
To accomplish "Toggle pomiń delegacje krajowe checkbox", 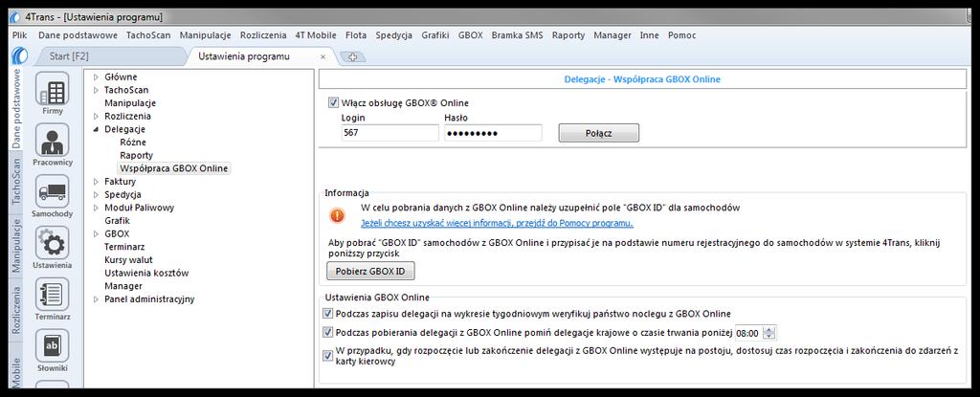I will pyautogui.click(x=327, y=332).
